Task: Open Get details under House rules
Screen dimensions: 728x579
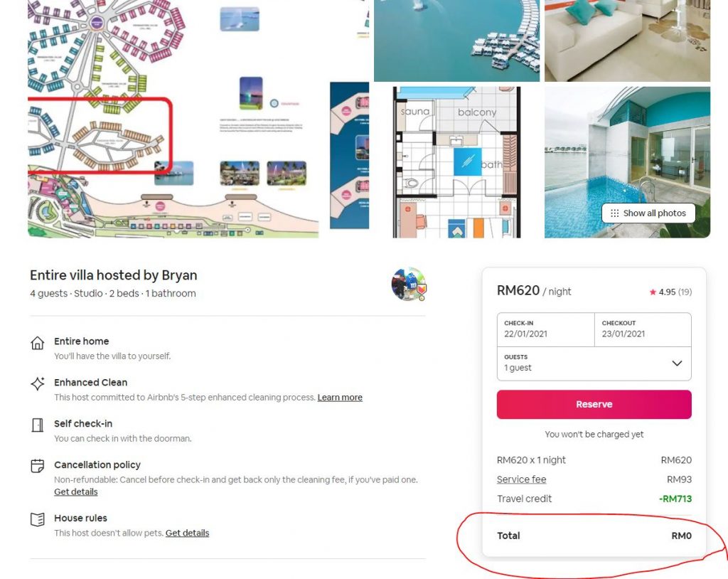Action: (187, 533)
